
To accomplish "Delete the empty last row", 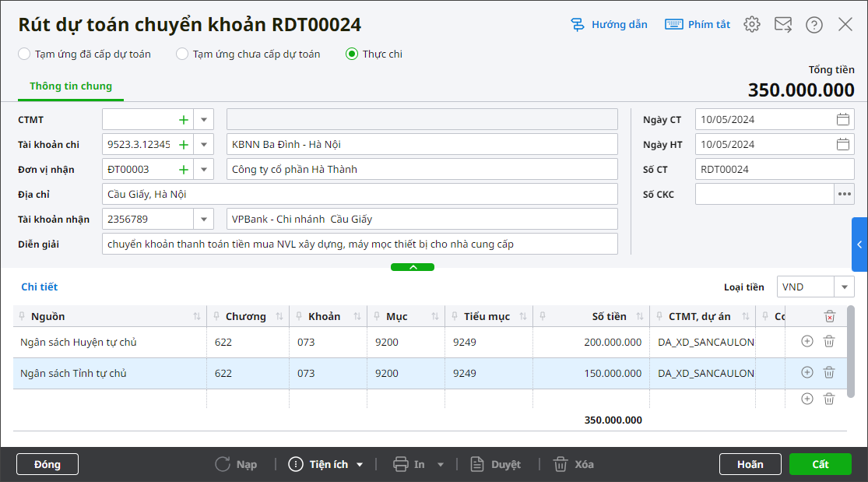I will pos(829,399).
